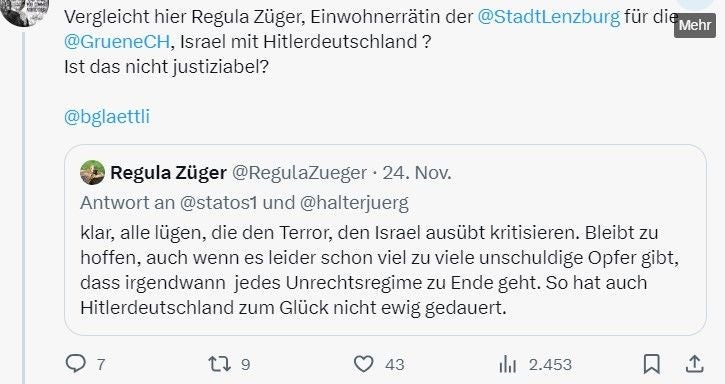Open the @RegulaZueger handle
The height and width of the screenshot is (384, 725).
299,173
